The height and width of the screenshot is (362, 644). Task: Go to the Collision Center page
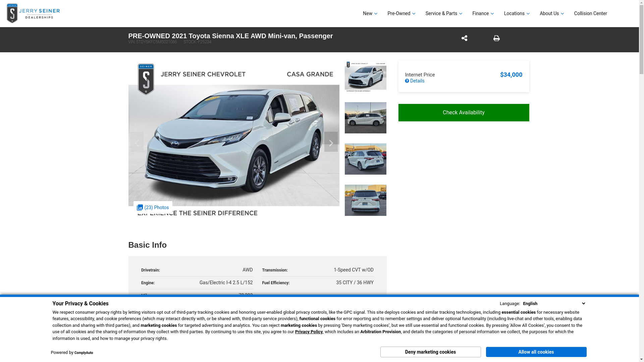coord(590,13)
